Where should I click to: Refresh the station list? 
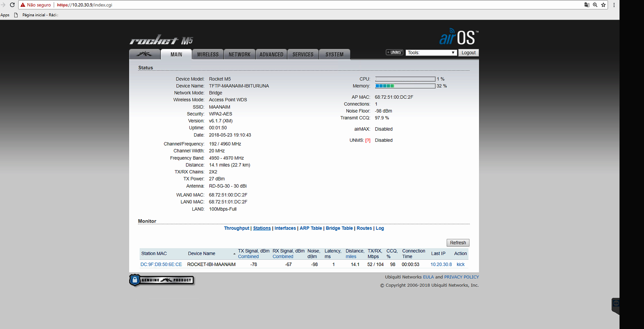coord(458,243)
